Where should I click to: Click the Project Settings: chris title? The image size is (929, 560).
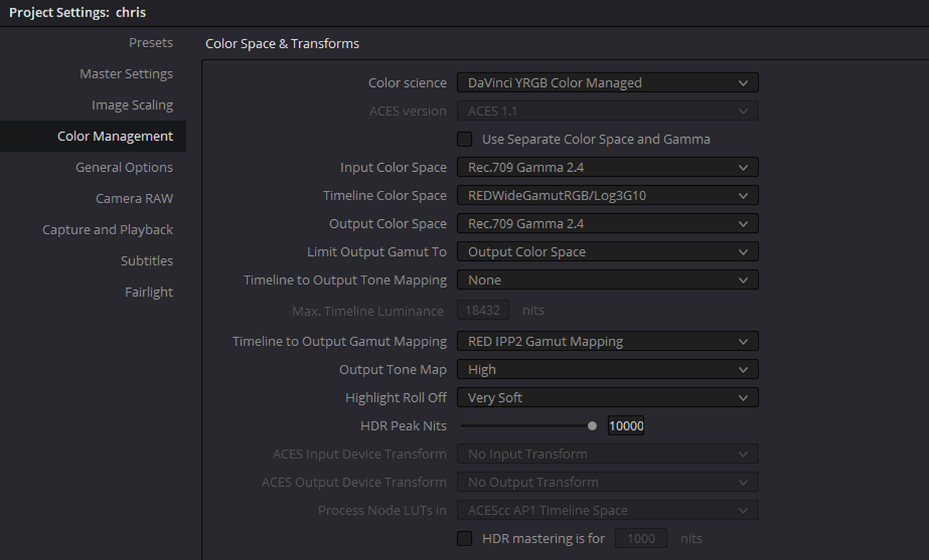[x=78, y=13]
